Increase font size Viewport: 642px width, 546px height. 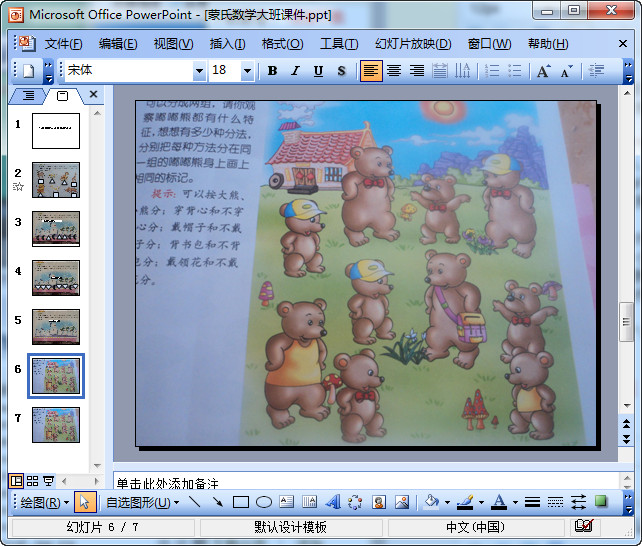(544, 71)
